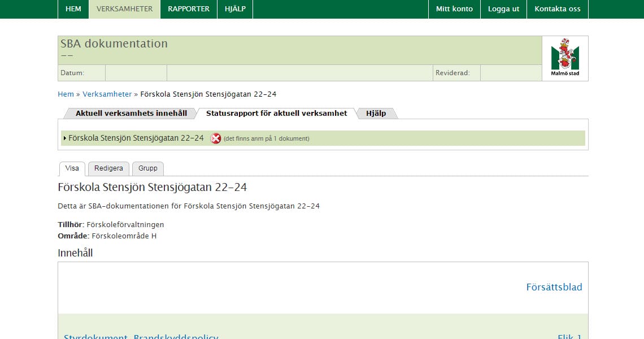Click the Hem breadcrumb link
This screenshot has height=339, width=644.
pos(66,94)
